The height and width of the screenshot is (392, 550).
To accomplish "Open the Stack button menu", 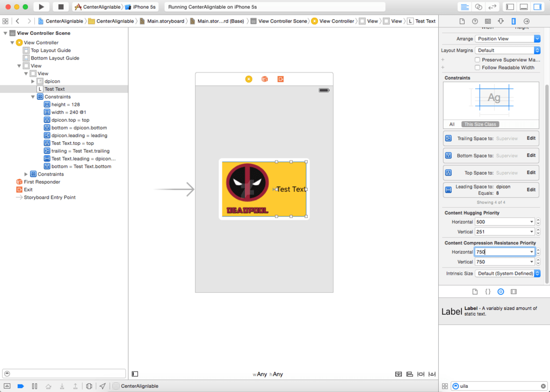I will (399, 374).
